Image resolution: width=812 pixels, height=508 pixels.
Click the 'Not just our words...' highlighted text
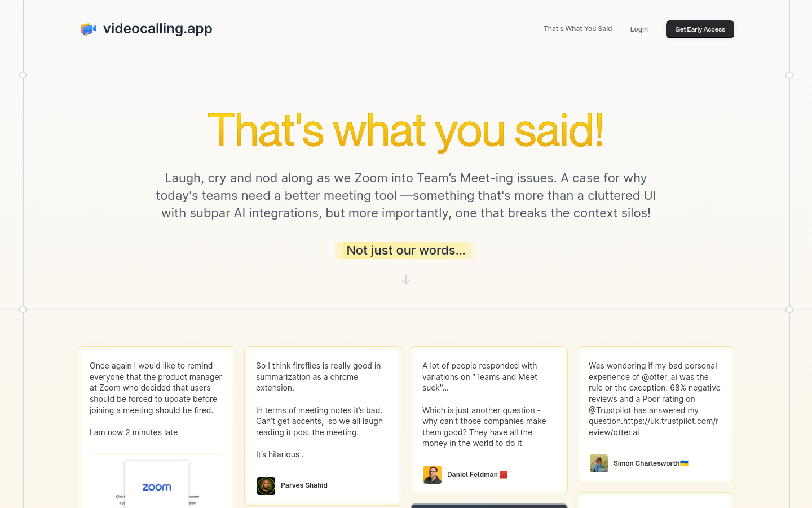tap(406, 250)
